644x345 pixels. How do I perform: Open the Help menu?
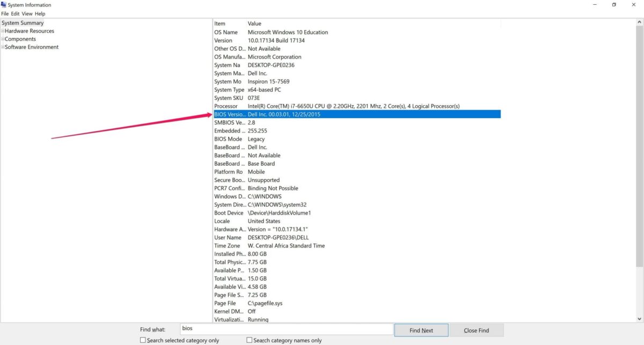tap(40, 13)
